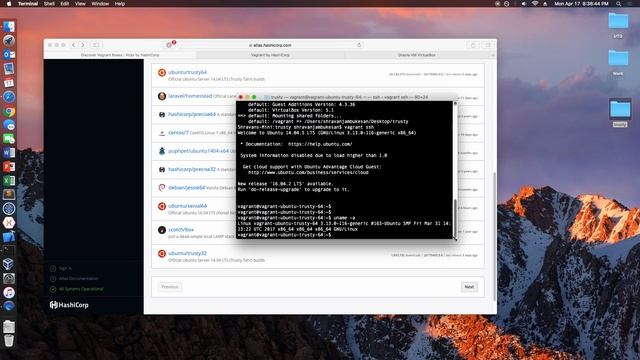Image resolution: width=640 pixels, height=360 pixels.
Task: Click the menu bar clock Mon Apr 17
Action: click(x=581, y=4)
